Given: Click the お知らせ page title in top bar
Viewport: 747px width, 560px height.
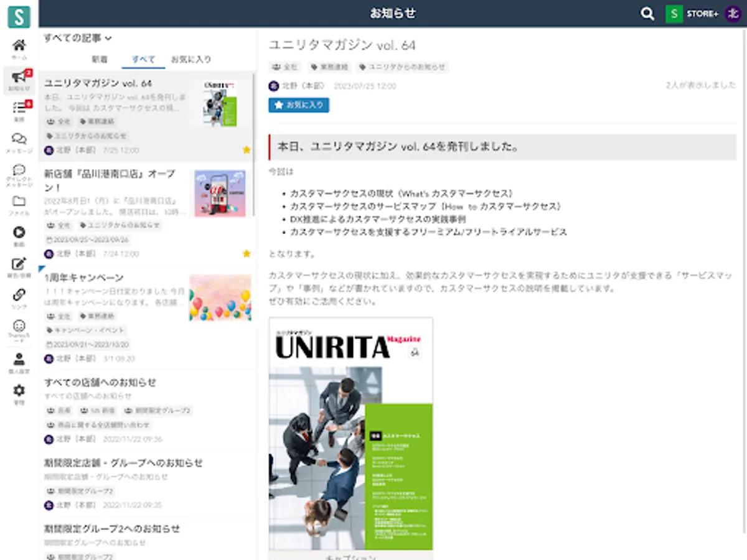Looking at the screenshot, I should [x=392, y=13].
